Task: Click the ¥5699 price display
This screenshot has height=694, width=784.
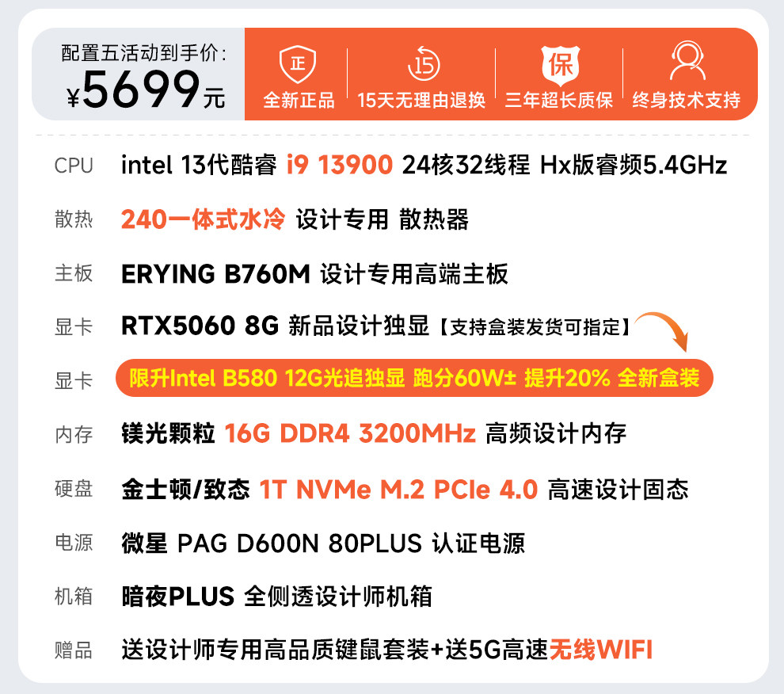Action: pos(146,90)
